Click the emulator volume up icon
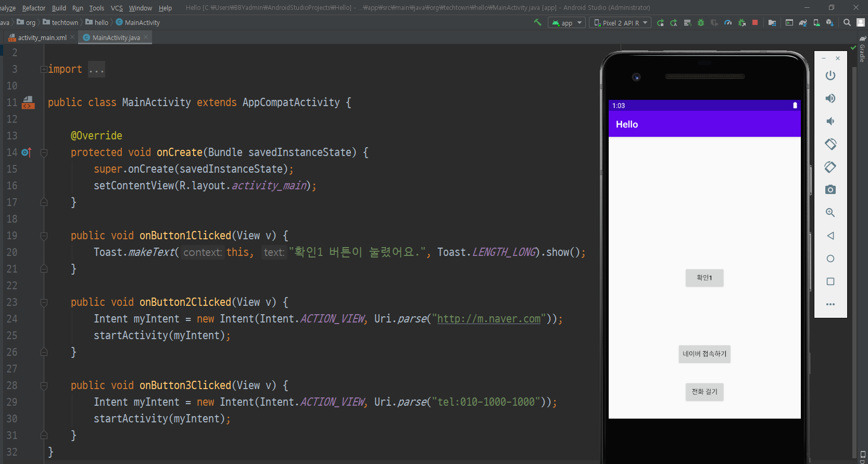Image resolution: width=868 pixels, height=464 pixels. pos(831,98)
